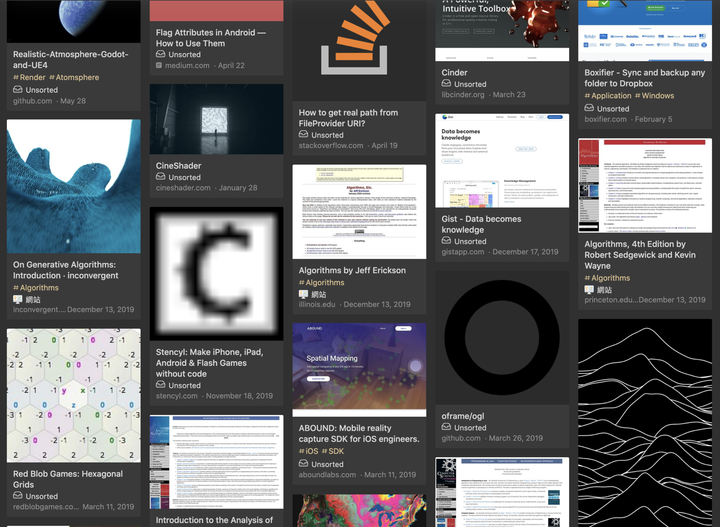
Task: Click the medium.com favicon icon
Action: tap(159, 65)
